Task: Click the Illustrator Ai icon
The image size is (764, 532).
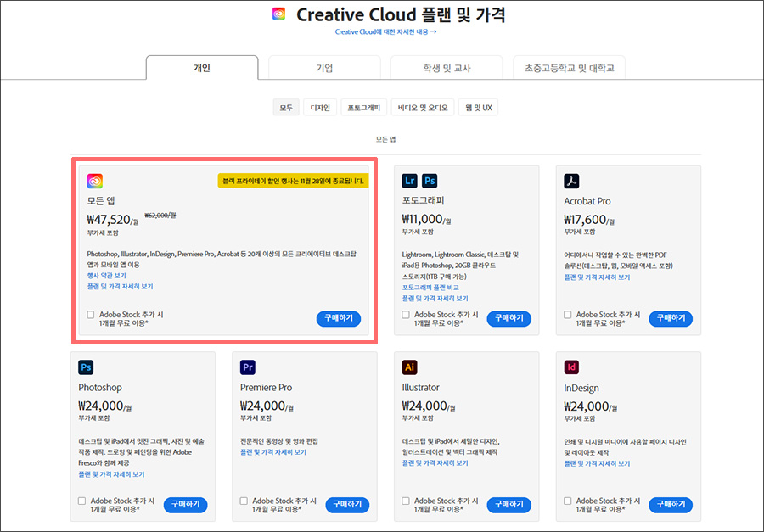Action: (409, 367)
